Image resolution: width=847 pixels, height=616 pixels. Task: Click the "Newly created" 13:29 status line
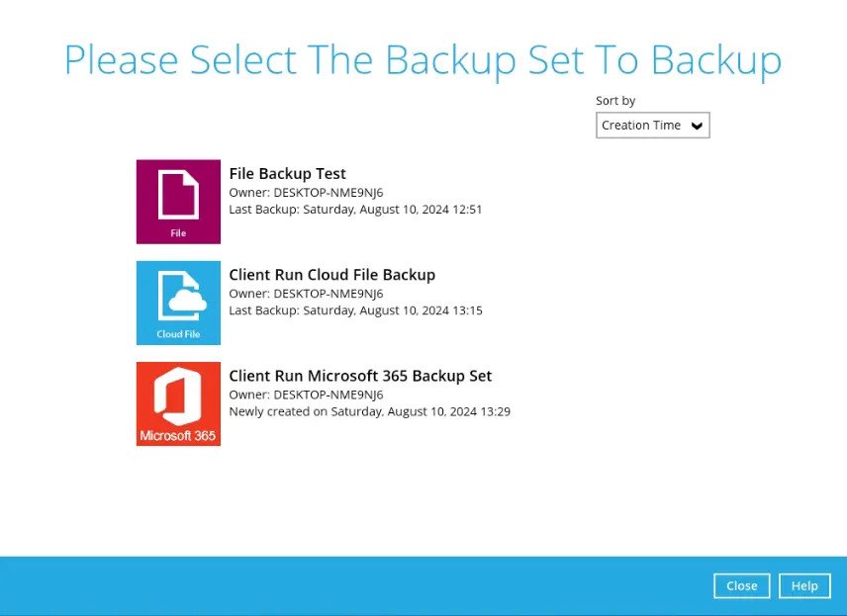(x=369, y=411)
